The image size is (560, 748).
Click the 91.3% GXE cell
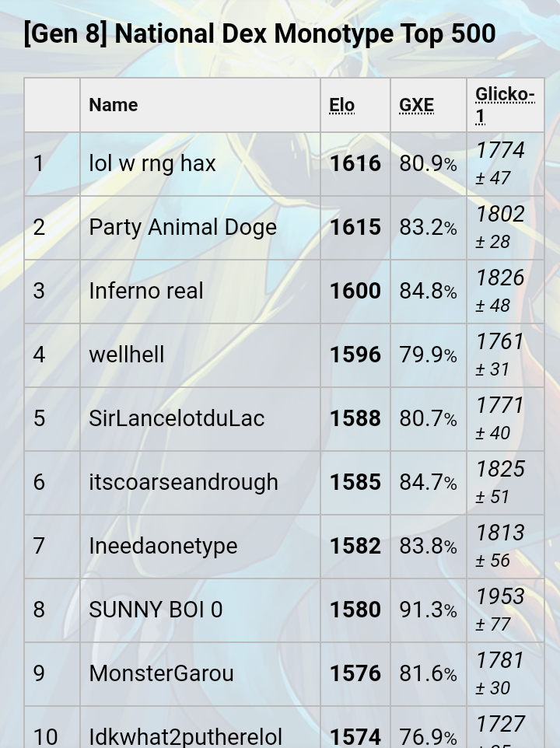(429, 610)
